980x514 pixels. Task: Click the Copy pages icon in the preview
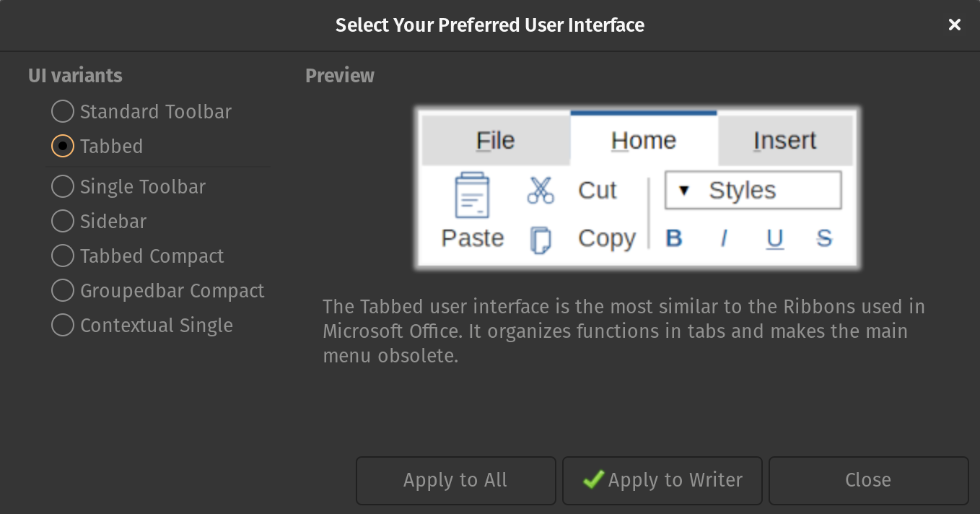[541, 240]
